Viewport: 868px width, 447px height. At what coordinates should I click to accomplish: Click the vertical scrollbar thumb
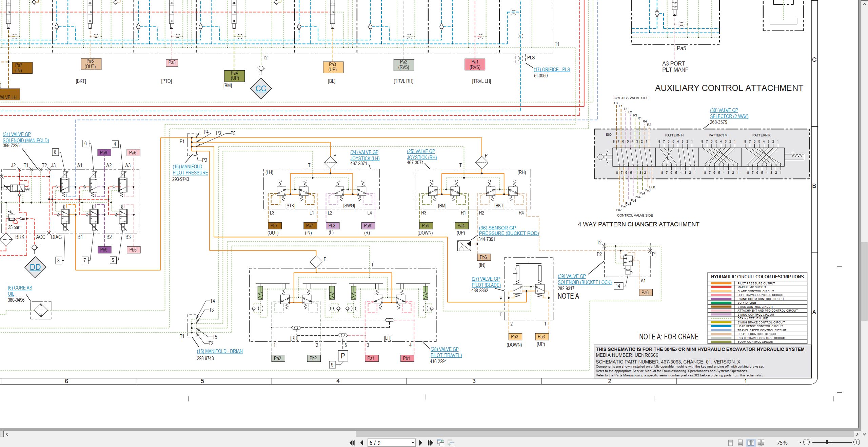point(864,281)
